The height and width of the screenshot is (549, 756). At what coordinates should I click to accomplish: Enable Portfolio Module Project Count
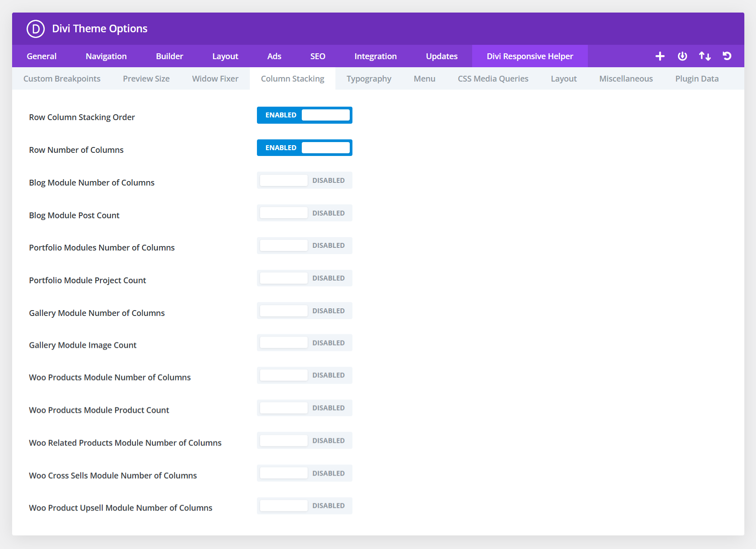pyautogui.click(x=304, y=278)
